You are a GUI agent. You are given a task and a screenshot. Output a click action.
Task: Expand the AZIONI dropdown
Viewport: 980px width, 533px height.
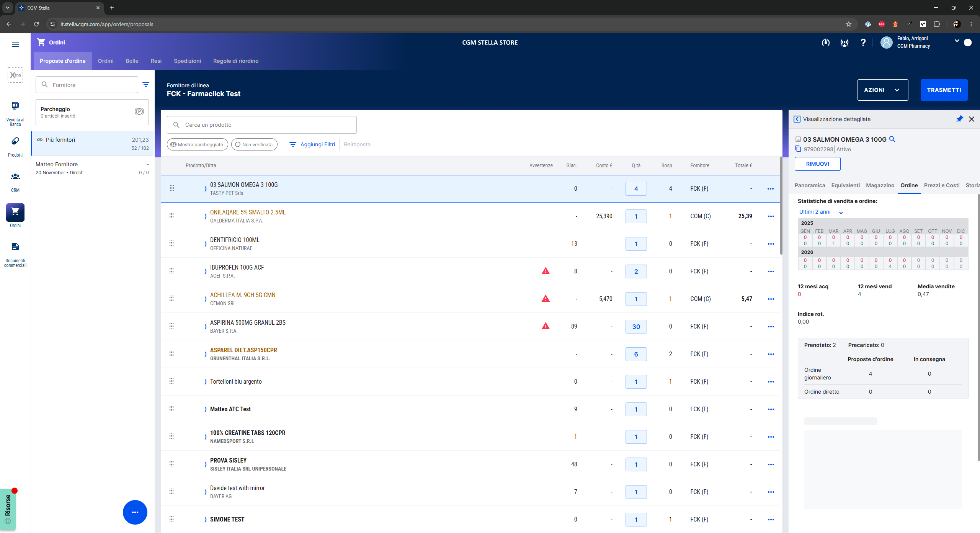click(883, 90)
